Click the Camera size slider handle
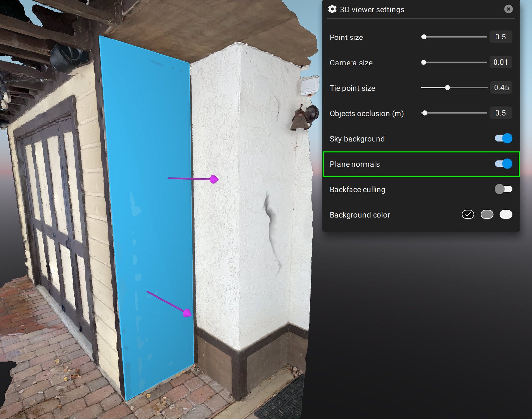This screenshot has width=532, height=419. point(424,62)
